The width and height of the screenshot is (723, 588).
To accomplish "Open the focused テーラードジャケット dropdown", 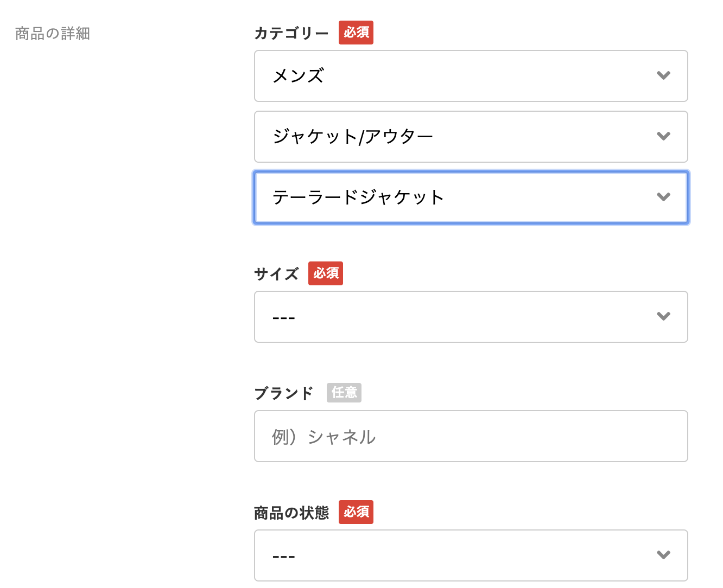I will [x=471, y=197].
